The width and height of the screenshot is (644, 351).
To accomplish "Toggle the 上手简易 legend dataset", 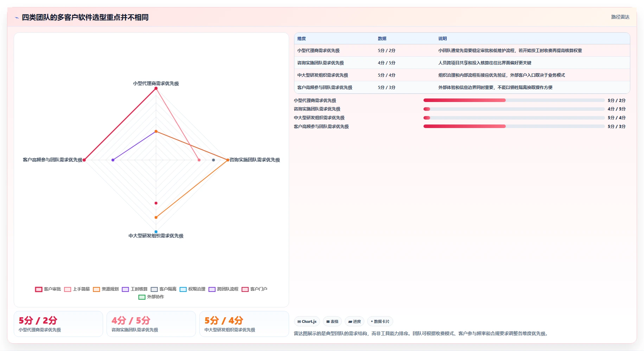I will 77,289.
